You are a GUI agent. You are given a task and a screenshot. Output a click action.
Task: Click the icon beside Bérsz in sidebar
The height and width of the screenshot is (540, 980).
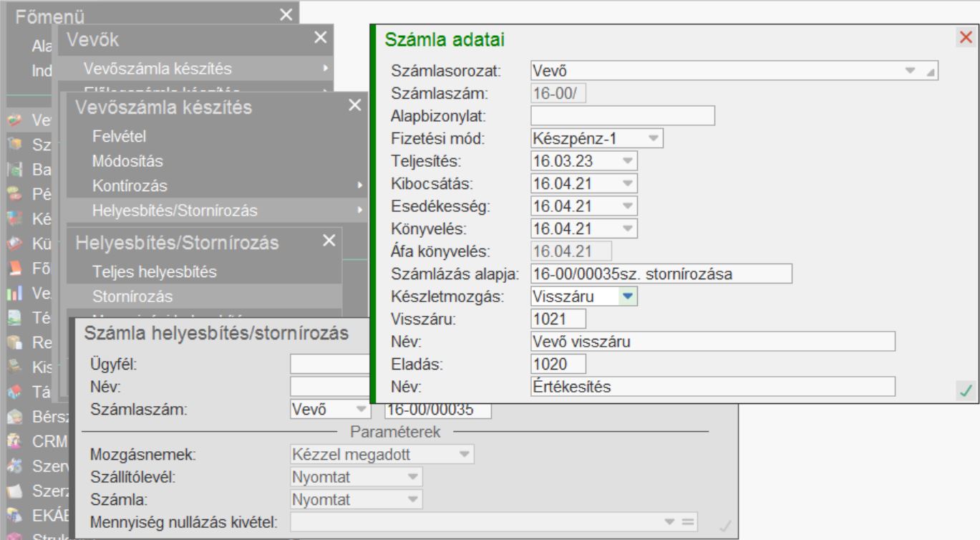click(x=14, y=418)
